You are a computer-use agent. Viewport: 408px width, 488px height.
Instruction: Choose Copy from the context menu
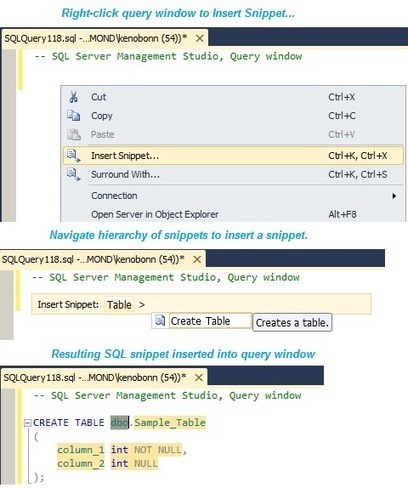click(233, 116)
